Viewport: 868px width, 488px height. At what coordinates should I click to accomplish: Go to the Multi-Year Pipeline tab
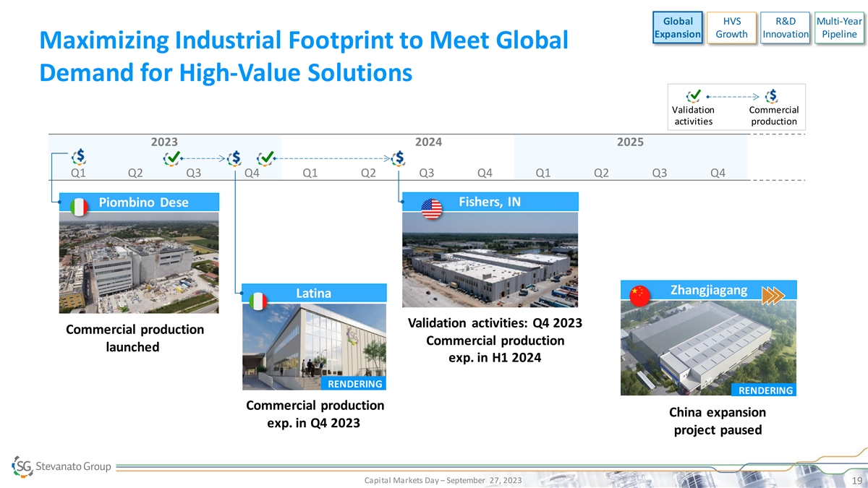click(x=839, y=27)
